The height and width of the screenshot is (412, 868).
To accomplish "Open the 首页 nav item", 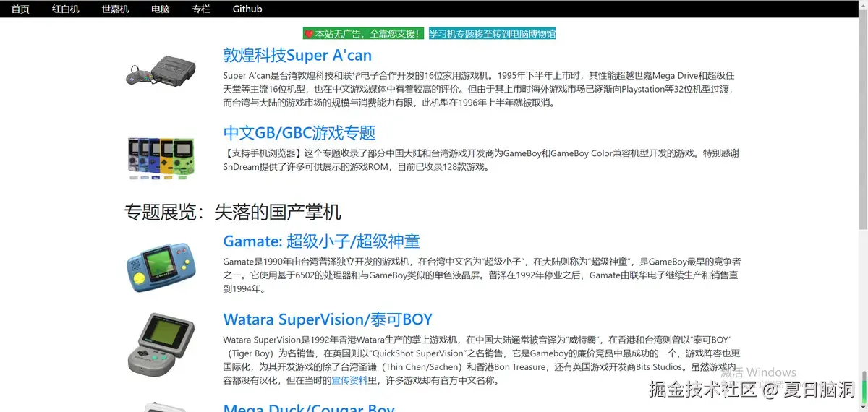I will click(20, 9).
